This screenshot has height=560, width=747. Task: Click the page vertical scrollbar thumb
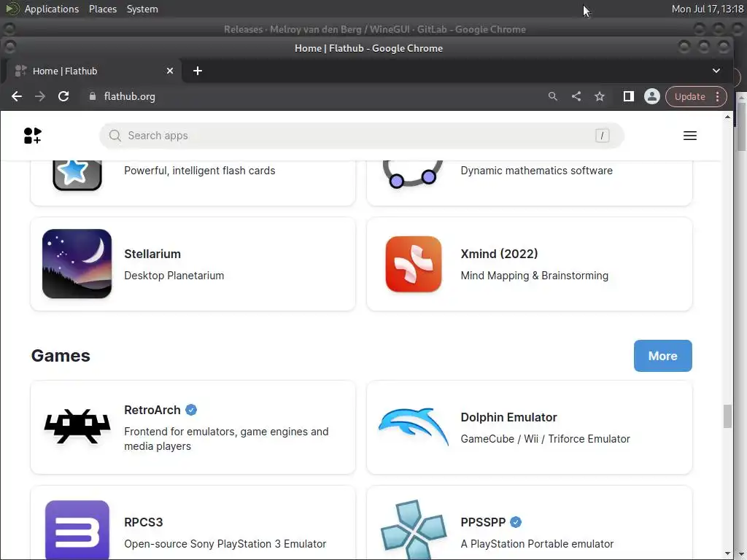tap(727, 416)
